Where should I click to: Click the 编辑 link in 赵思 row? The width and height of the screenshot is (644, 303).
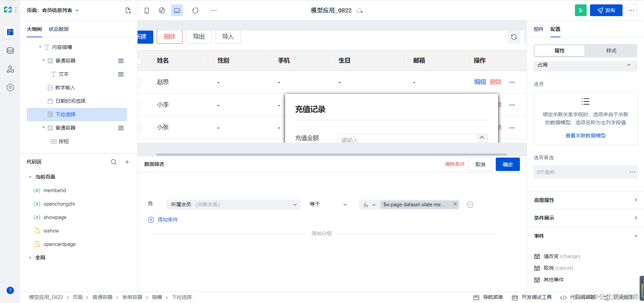(480, 82)
